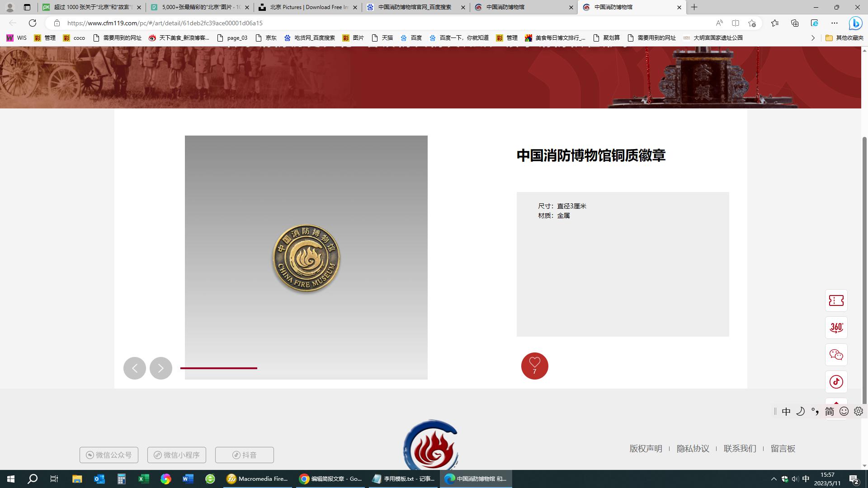Go to the next image with the right arrow
Screen dimensions: 868x488
tap(161, 368)
